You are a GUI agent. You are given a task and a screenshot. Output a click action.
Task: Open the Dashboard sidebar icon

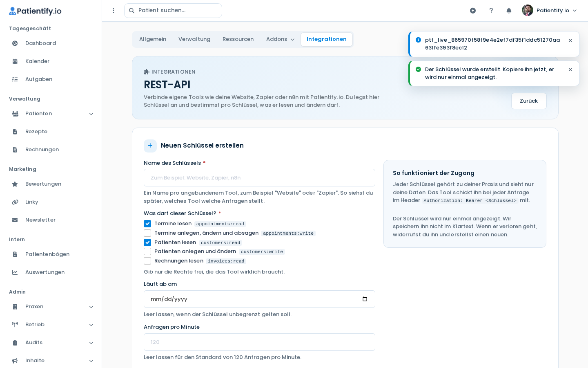pos(15,43)
